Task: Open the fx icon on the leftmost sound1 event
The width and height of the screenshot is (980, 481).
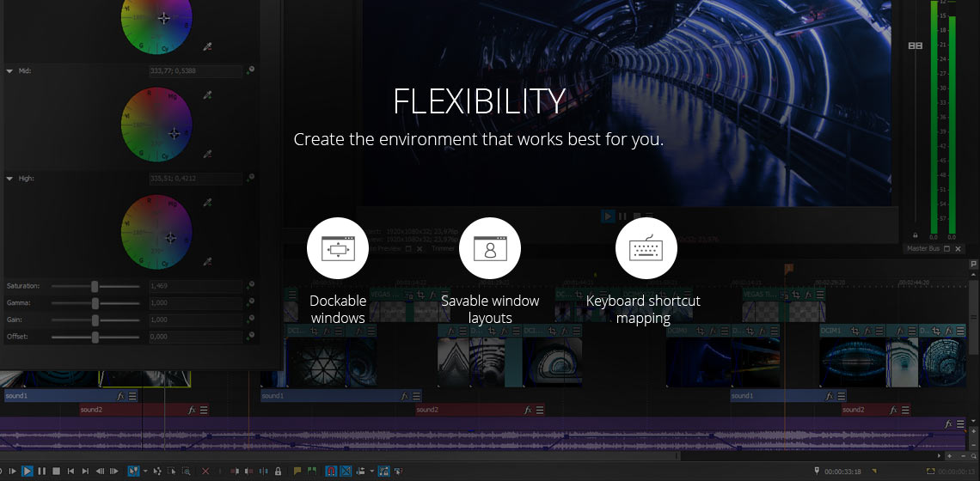Action: [x=121, y=396]
